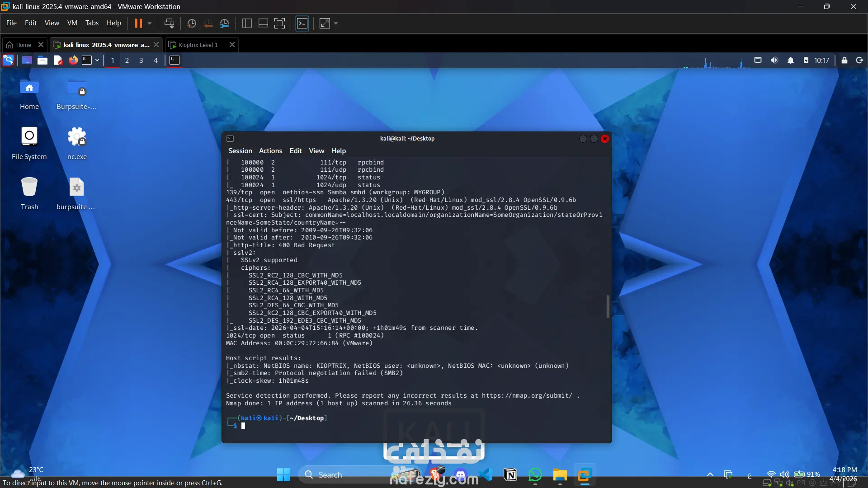Switch to Kali workspace 4

[x=156, y=60]
